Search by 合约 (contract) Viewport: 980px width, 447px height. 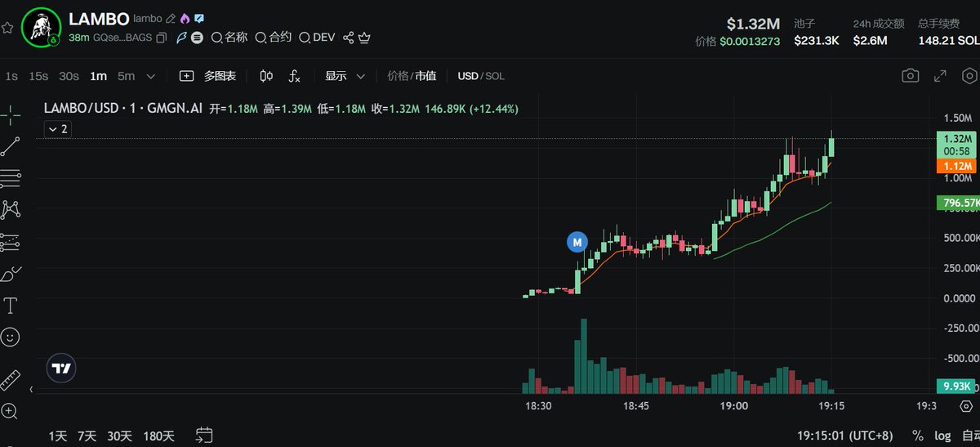pyautogui.click(x=274, y=37)
